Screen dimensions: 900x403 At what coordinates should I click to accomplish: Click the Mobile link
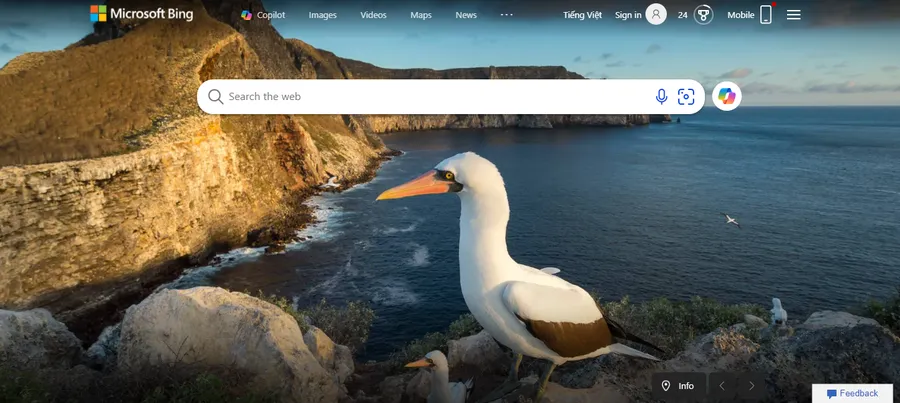(741, 15)
